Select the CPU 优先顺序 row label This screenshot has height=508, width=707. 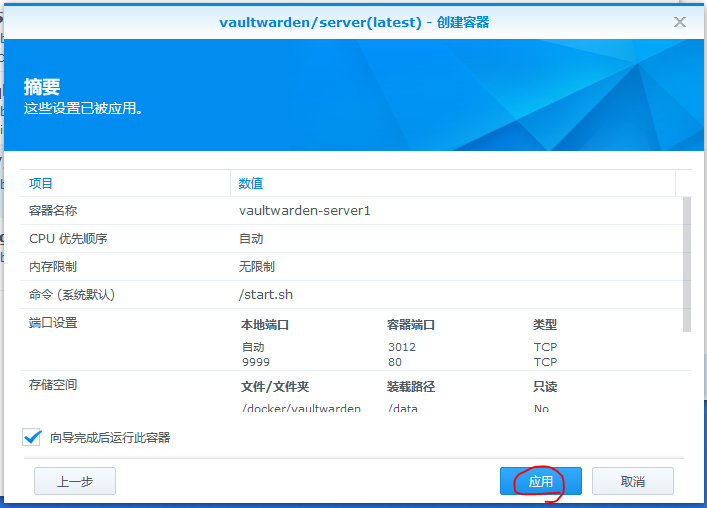point(68,238)
